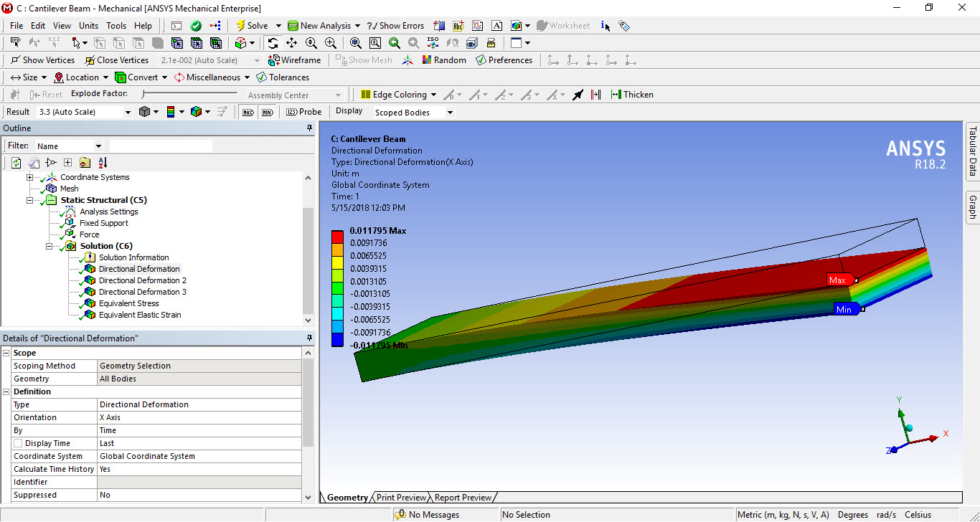980x522 pixels.
Task: Click the dark blue Min color band in legend
Action: click(x=337, y=341)
